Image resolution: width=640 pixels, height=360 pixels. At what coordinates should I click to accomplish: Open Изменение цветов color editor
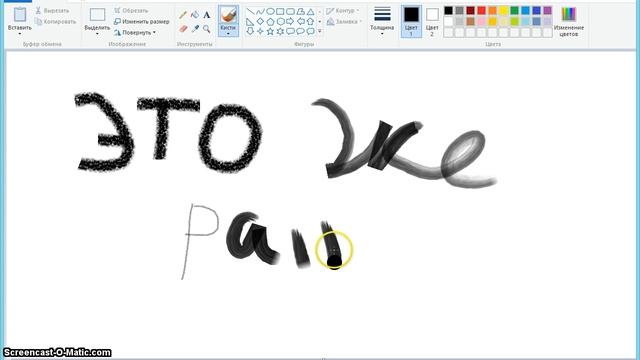[569, 22]
